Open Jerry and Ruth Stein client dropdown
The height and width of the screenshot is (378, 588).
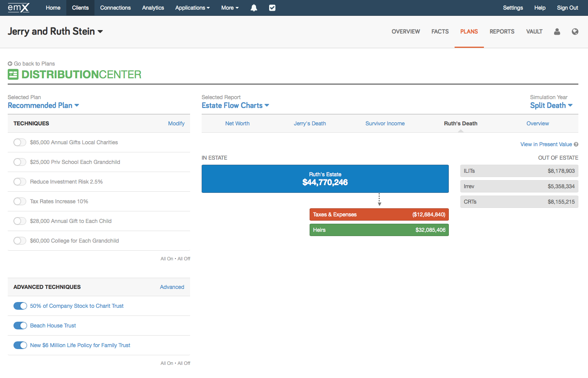click(55, 31)
